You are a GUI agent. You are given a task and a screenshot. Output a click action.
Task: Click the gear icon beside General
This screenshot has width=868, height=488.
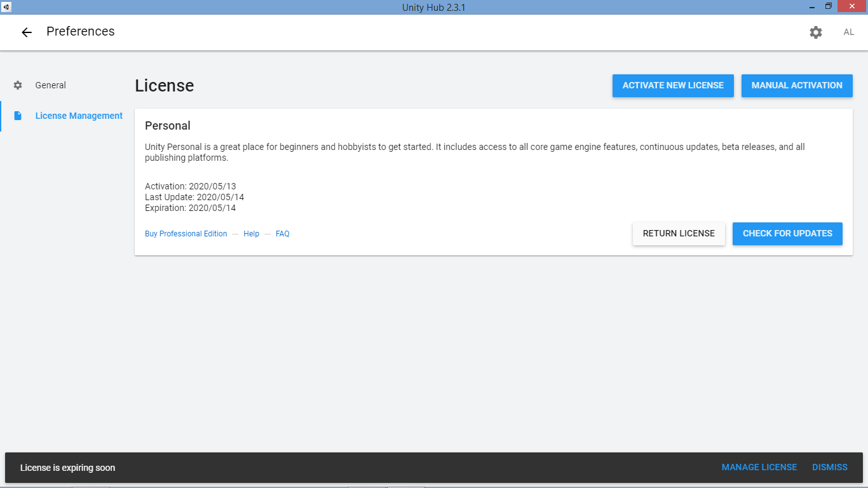click(x=18, y=85)
